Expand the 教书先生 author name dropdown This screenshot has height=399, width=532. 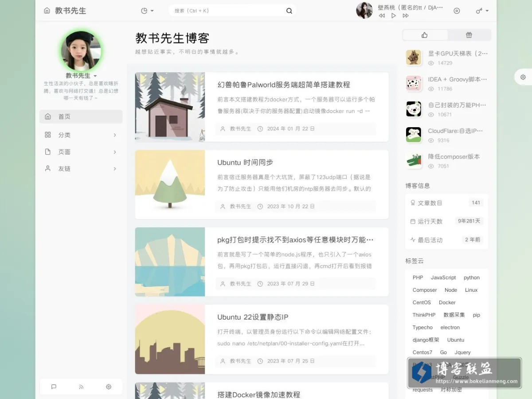point(81,76)
